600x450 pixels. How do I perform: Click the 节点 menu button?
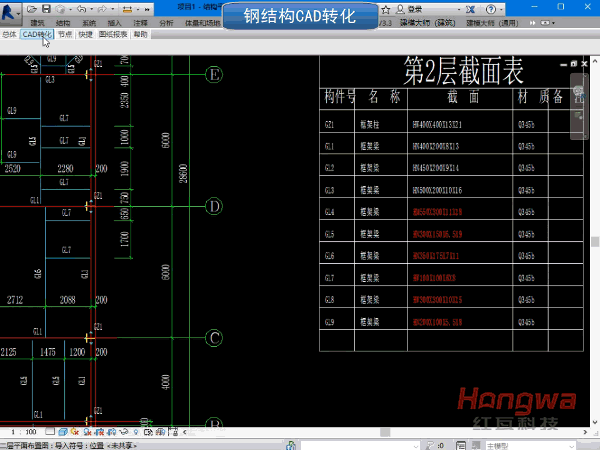click(65, 34)
